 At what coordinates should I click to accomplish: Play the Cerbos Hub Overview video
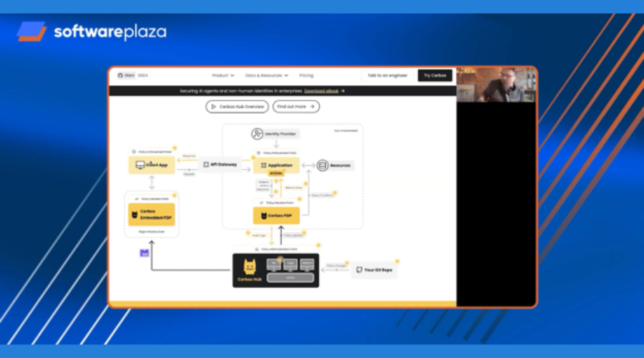coord(238,107)
